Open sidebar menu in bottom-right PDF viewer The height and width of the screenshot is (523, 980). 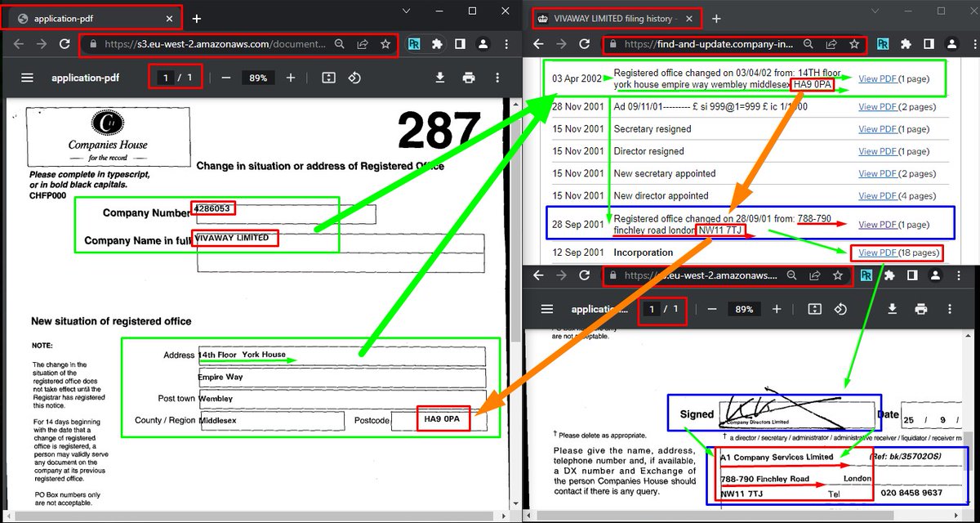click(x=546, y=310)
